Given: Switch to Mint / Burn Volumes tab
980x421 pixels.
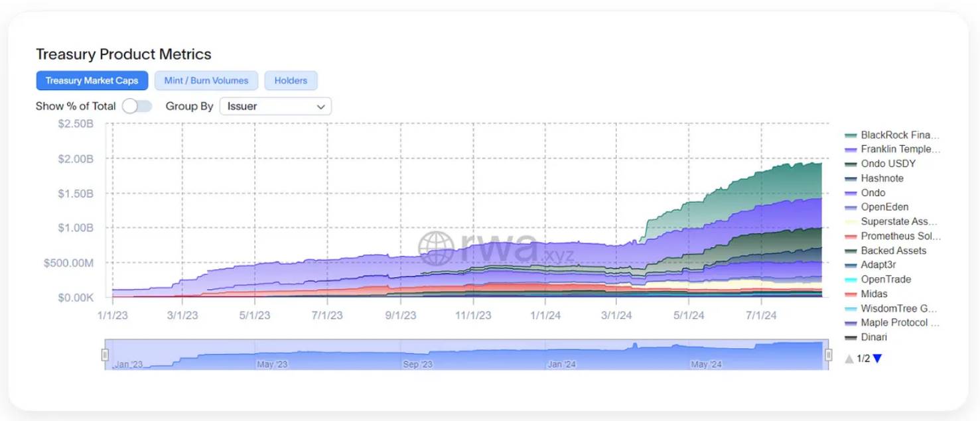Looking at the screenshot, I should 206,81.
